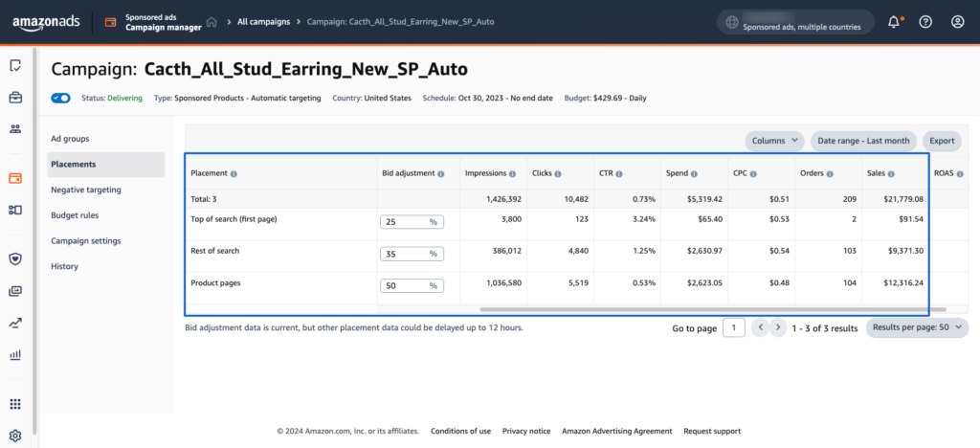
Task: Click the 'Top of search (first page)' row label
Action: click(x=234, y=218)
